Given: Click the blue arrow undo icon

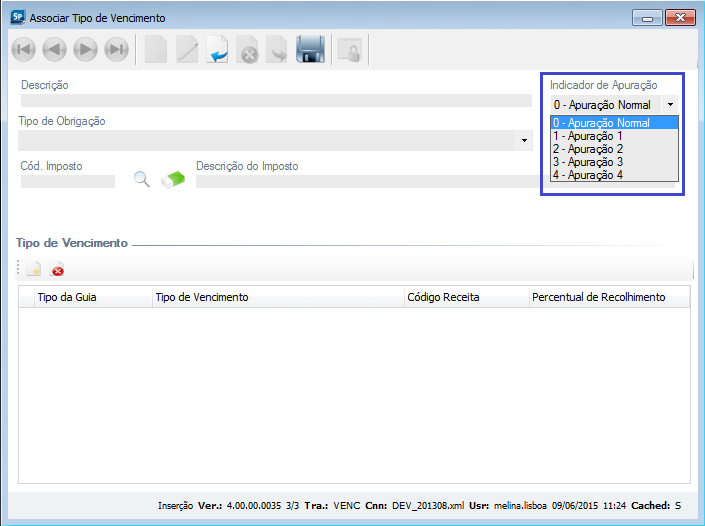Looking at the screenshot, I should [218, 49].
